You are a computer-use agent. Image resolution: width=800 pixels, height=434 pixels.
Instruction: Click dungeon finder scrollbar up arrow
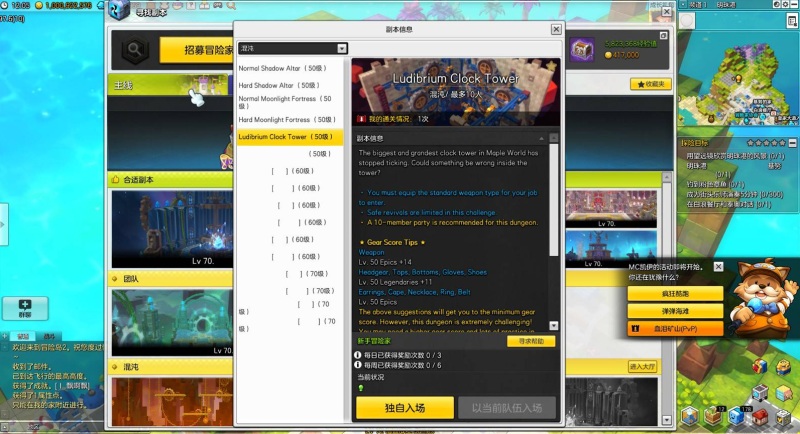pos(666,177)
